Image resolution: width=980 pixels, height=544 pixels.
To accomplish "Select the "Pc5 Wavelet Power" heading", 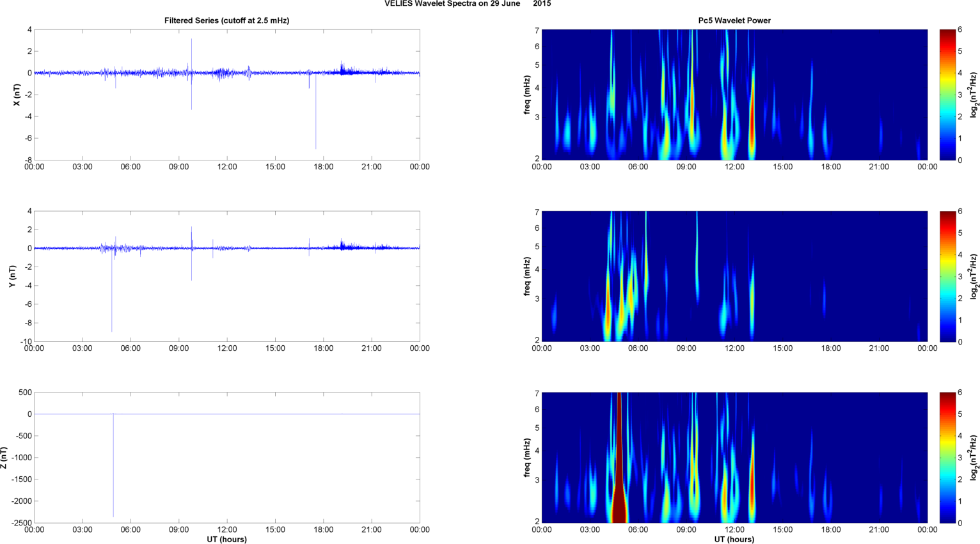I will 734,20.
